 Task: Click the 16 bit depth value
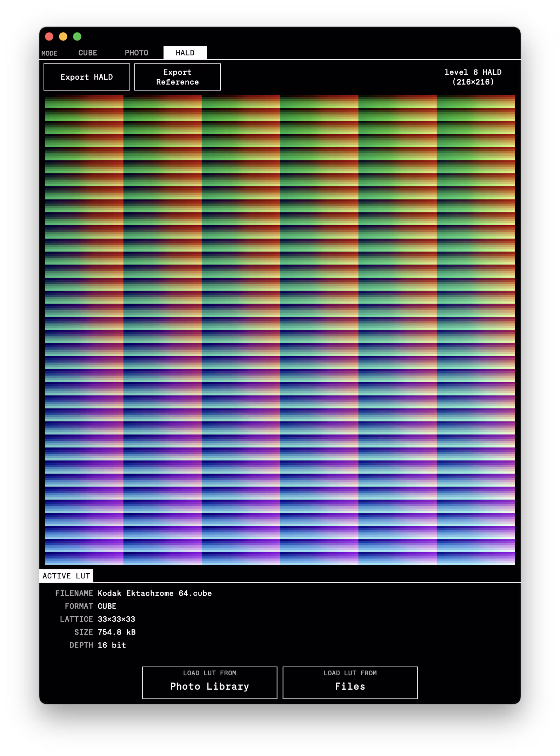tap(112, 645)
